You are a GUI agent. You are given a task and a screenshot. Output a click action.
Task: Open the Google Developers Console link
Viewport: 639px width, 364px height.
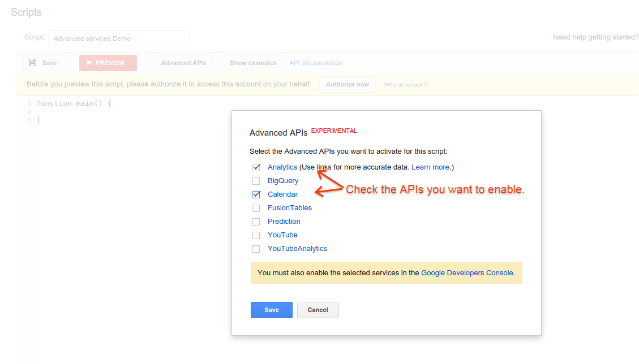(467, 272)
